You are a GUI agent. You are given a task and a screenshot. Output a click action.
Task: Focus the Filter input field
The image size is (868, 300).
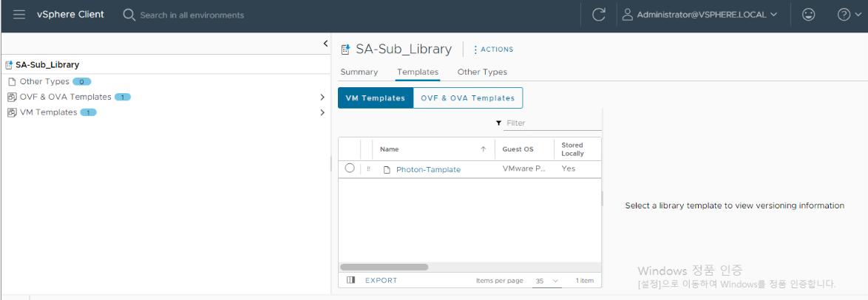(x=554, y=123)
